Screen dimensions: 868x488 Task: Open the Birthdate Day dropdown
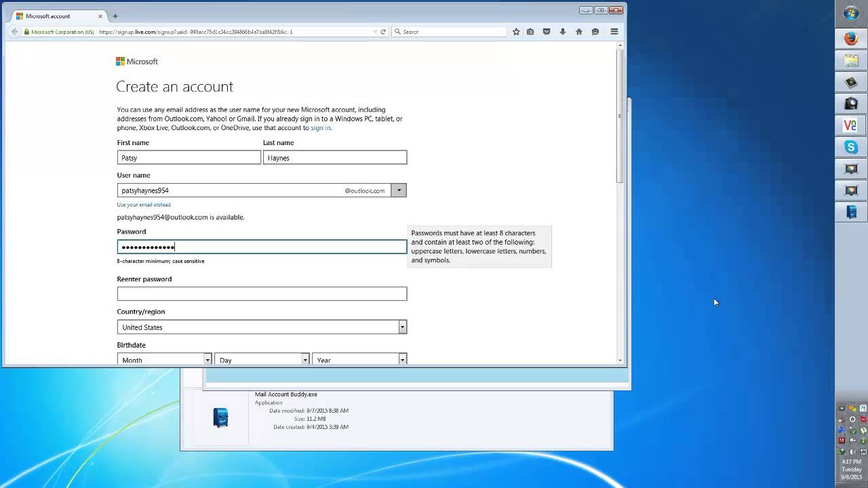(262, 360)
